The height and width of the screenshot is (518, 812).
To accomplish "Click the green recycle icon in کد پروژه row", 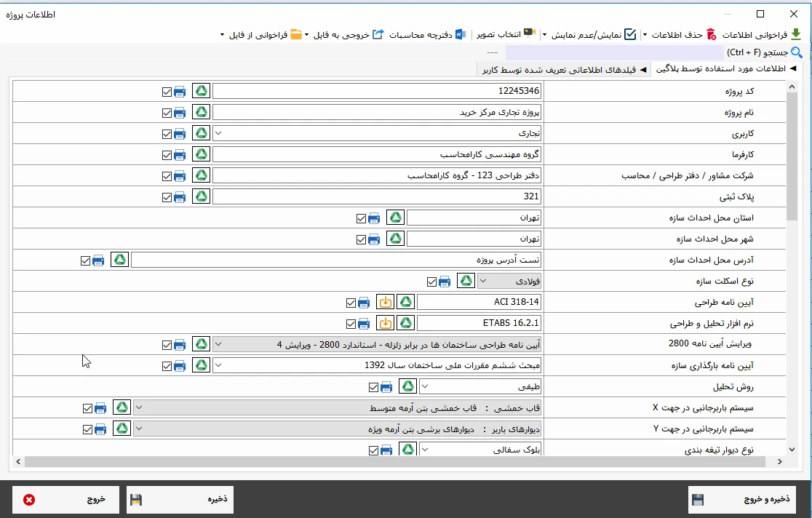I will click(201, 91).
